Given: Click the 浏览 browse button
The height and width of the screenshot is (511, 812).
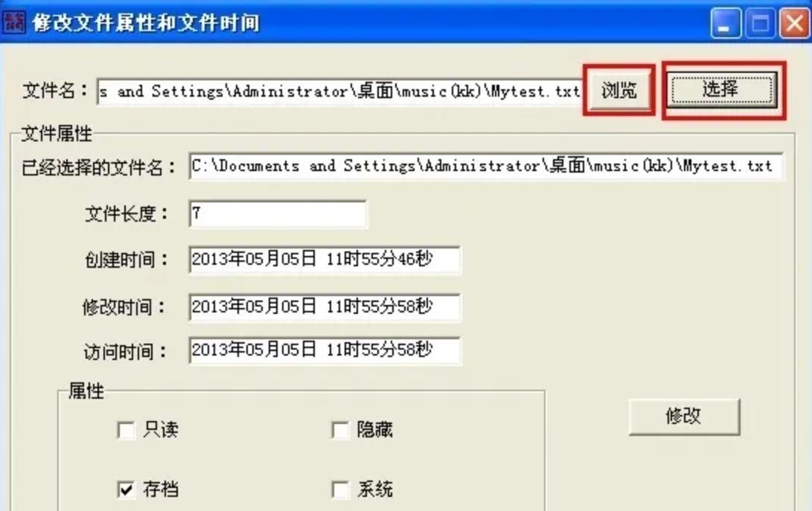Looking at the screenshot, I should (x=619, y=91).
